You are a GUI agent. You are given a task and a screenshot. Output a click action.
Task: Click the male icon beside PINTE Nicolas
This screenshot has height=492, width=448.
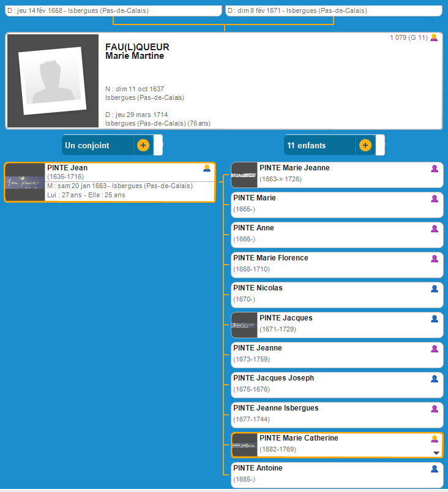(435, 289)
